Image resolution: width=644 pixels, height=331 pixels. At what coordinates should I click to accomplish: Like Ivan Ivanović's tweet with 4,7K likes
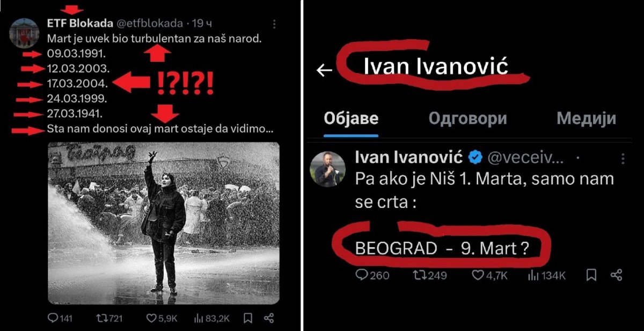coord(490,275)
